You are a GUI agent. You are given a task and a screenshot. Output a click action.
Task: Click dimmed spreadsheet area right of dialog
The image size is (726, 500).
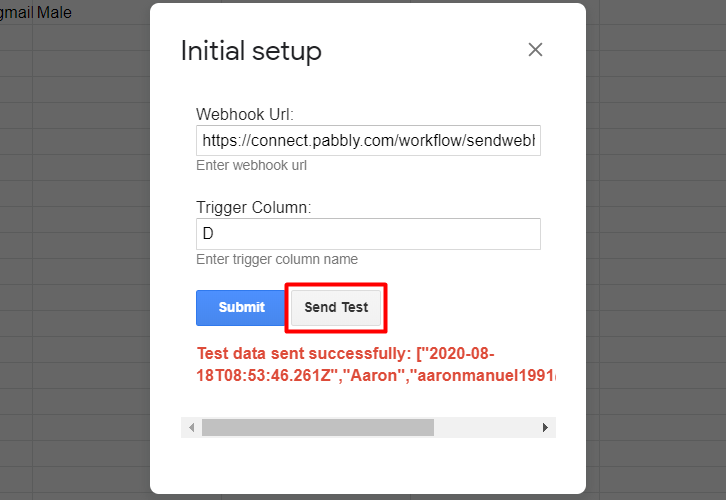click(x=655, y=250)
